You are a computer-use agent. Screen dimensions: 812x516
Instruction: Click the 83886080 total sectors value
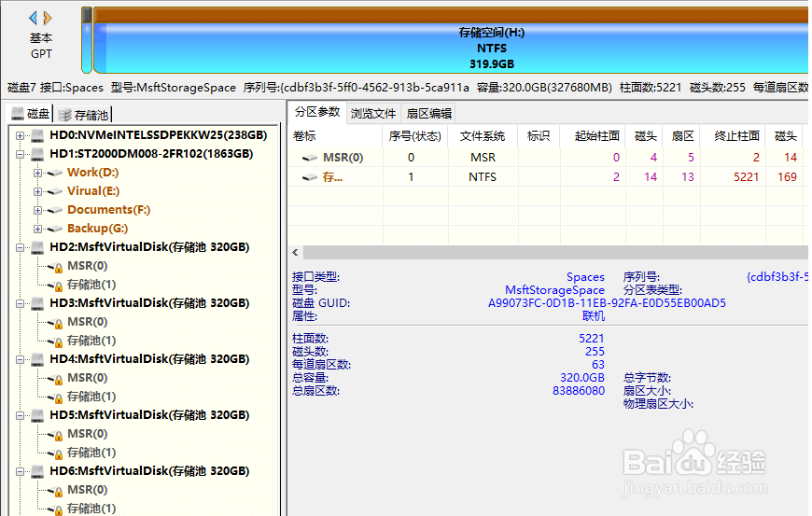579,391
